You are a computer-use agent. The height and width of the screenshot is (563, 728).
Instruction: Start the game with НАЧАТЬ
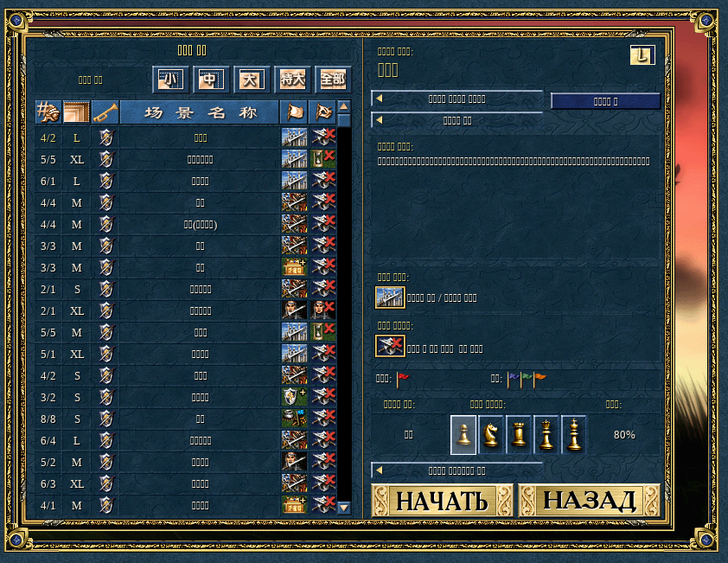pos(442,501)
